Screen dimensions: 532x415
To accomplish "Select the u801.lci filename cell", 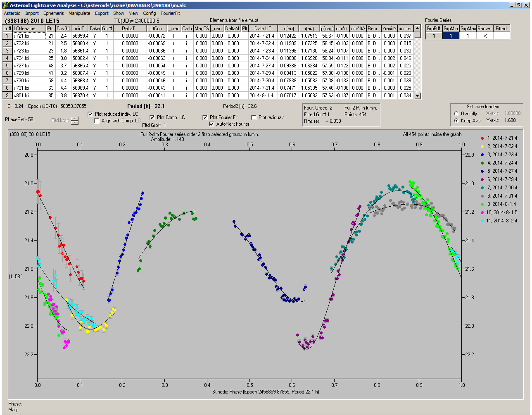I will coord(29,95).
